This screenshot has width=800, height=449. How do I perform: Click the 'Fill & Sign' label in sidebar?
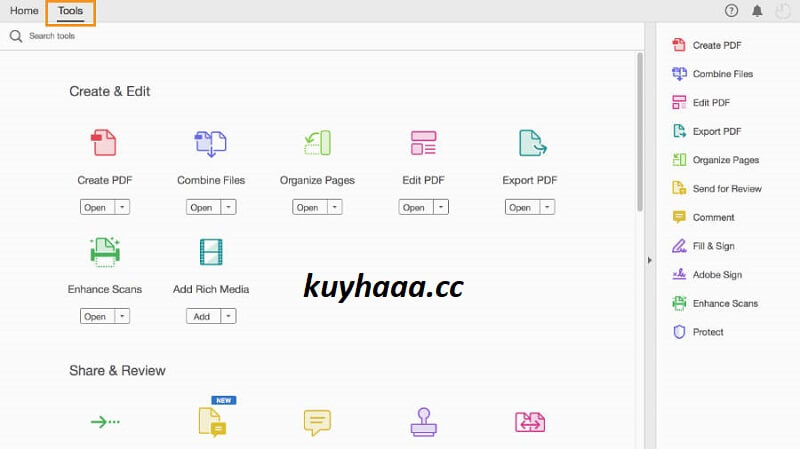pos(713,246)
